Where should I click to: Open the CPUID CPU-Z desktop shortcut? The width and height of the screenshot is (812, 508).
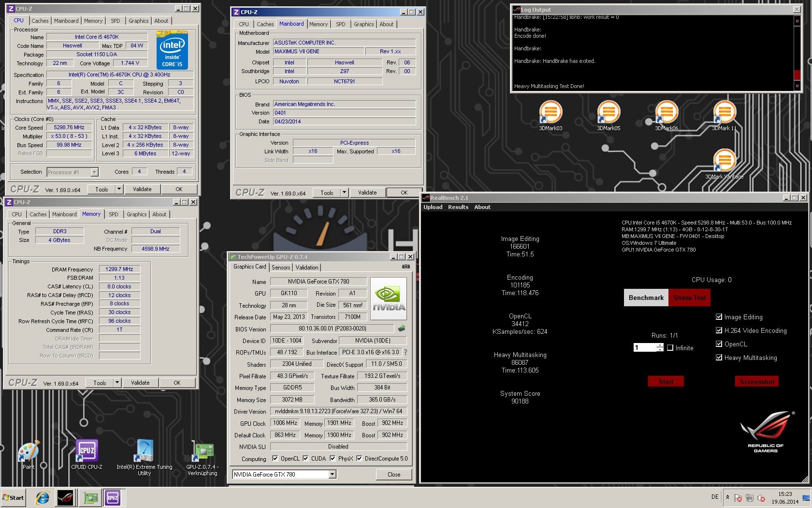[87, 454]
